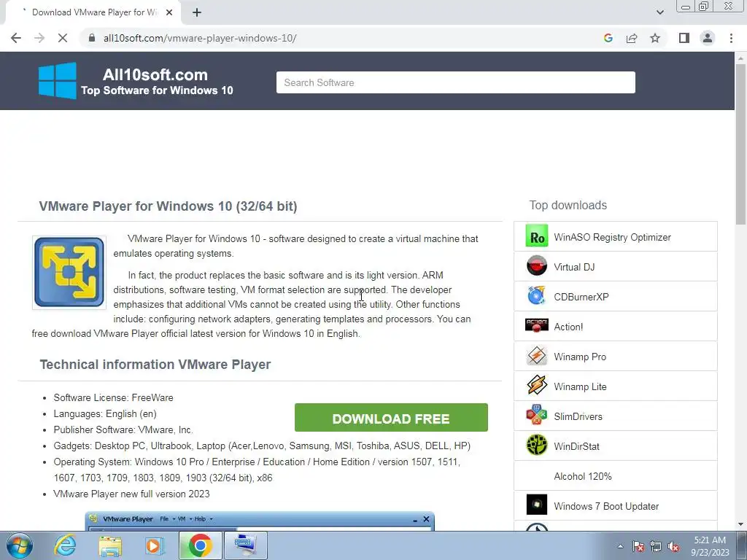The image size is (747, 560).
Task: Click the browser forward arrow
Action: pyautogui.click(x=39, y=38)
